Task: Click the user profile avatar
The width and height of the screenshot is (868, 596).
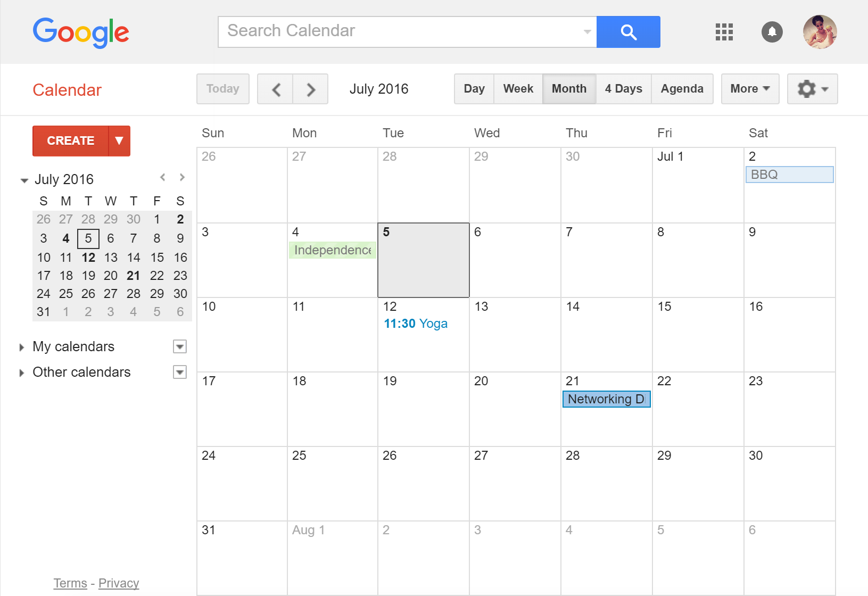Action: 820,32
